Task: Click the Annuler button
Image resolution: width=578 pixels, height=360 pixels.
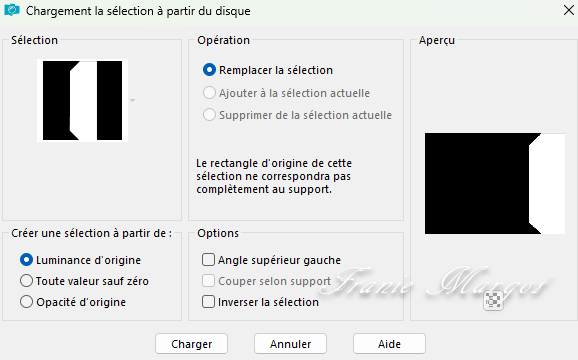Action: point(290,344)
